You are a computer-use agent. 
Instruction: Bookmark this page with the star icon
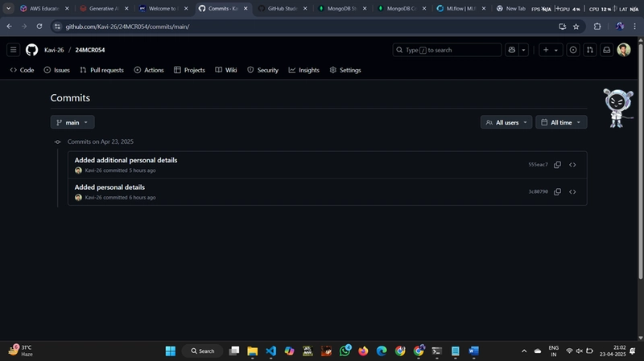pos(576,27)
